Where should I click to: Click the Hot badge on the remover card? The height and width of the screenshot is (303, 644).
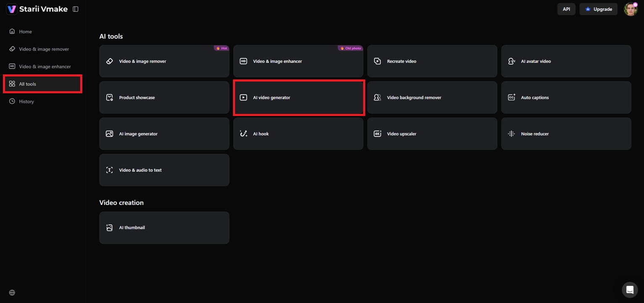tap(222, 48)
